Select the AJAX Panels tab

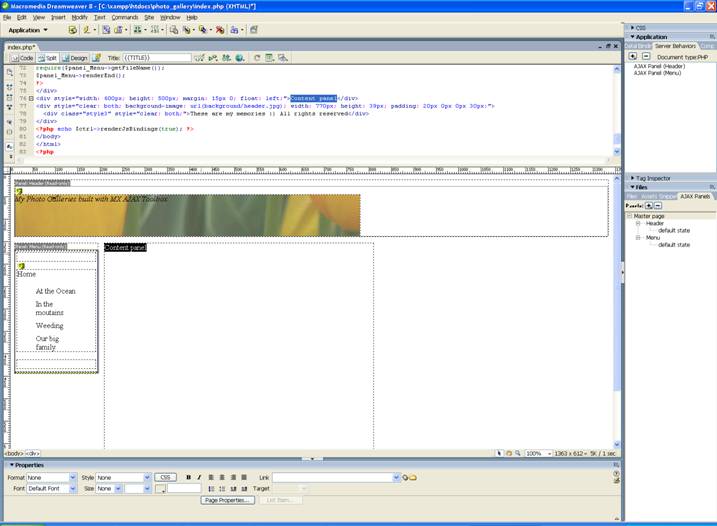point(695,196)
